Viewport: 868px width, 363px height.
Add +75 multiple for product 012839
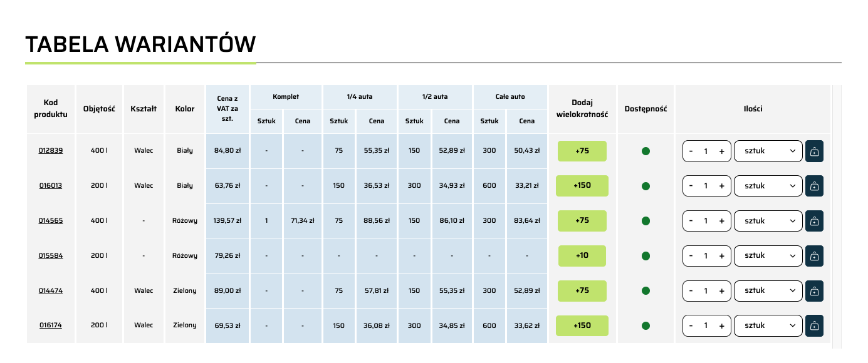(x=582, y=151)
